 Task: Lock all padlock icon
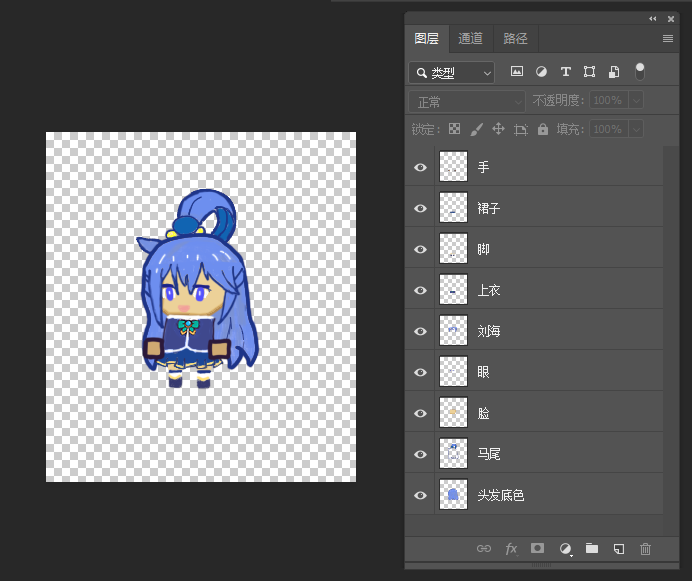(542, 129)
